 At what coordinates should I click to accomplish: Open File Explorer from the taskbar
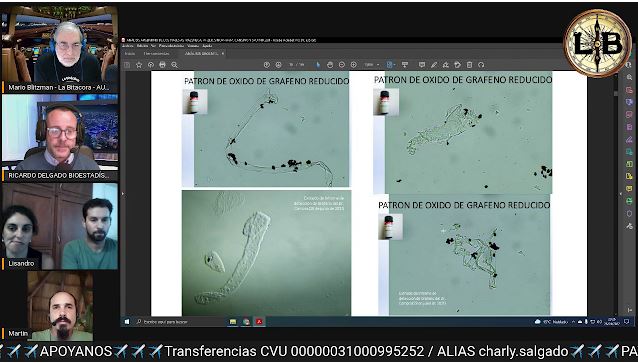coord(233,322)
